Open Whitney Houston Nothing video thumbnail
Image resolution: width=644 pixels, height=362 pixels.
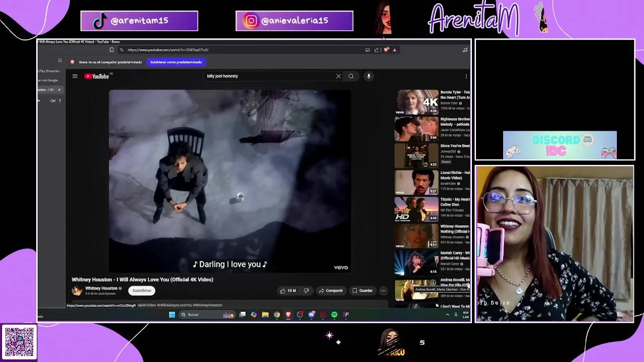(417, 236)
